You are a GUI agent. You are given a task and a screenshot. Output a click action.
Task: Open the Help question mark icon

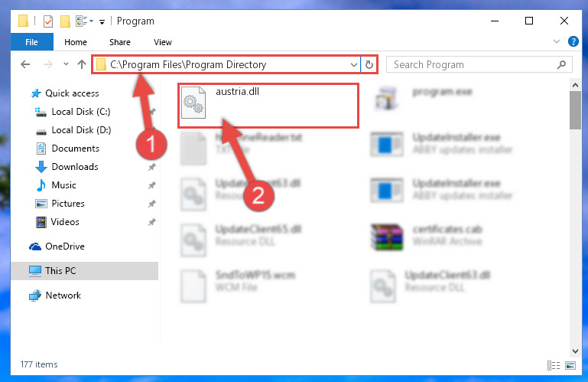point(573,41)
